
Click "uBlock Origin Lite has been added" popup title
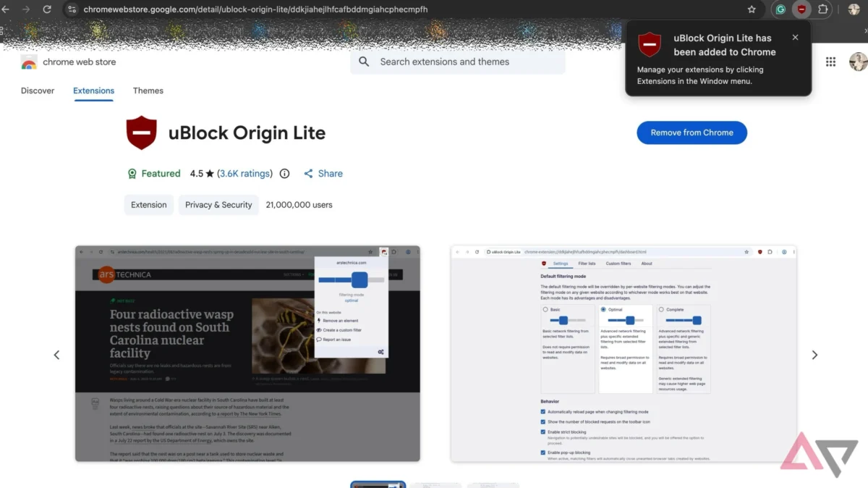pos(724,45)
